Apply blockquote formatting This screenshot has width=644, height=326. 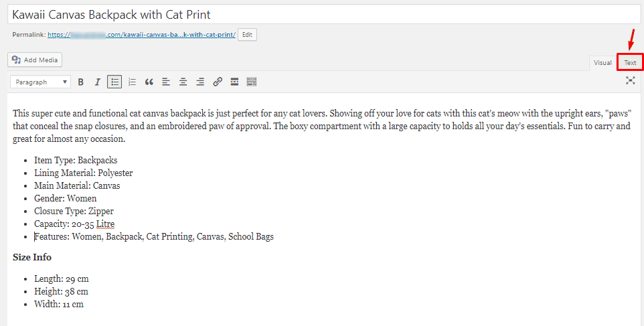coord(149,82)
